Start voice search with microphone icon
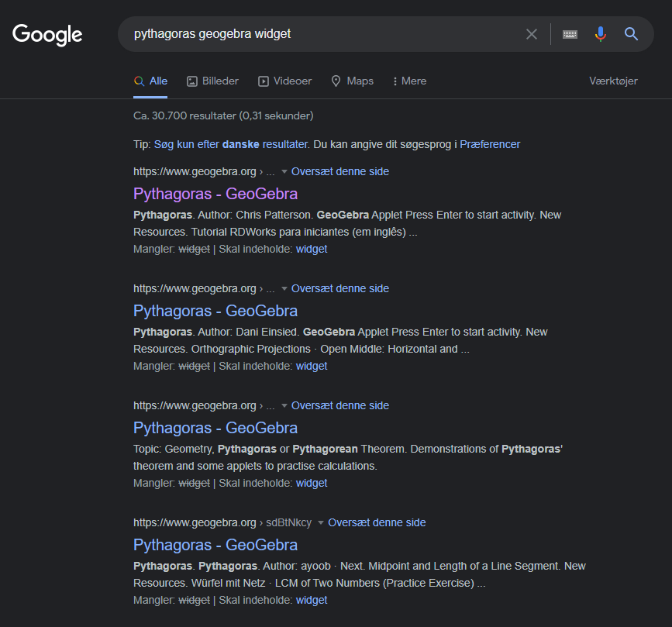The image size is (672, 627). (600, 34)
